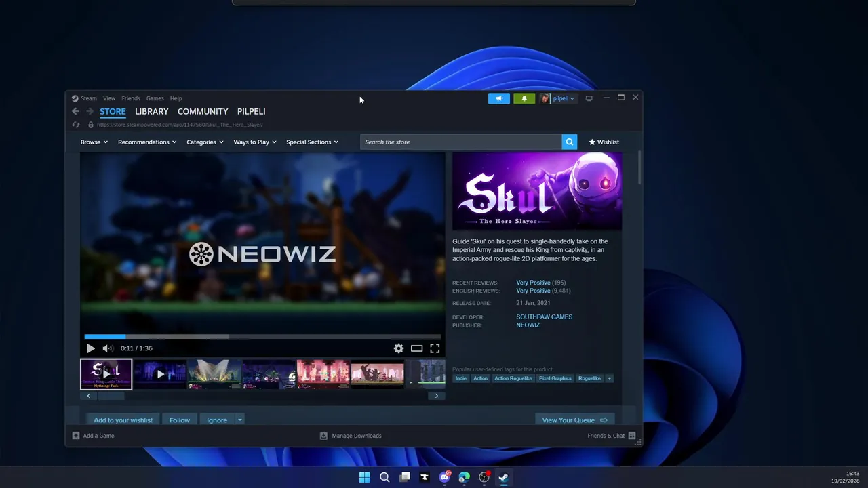Go forward with the Steam forward arrow
This screenshot has width=868, height=488.
click(90, 111)
